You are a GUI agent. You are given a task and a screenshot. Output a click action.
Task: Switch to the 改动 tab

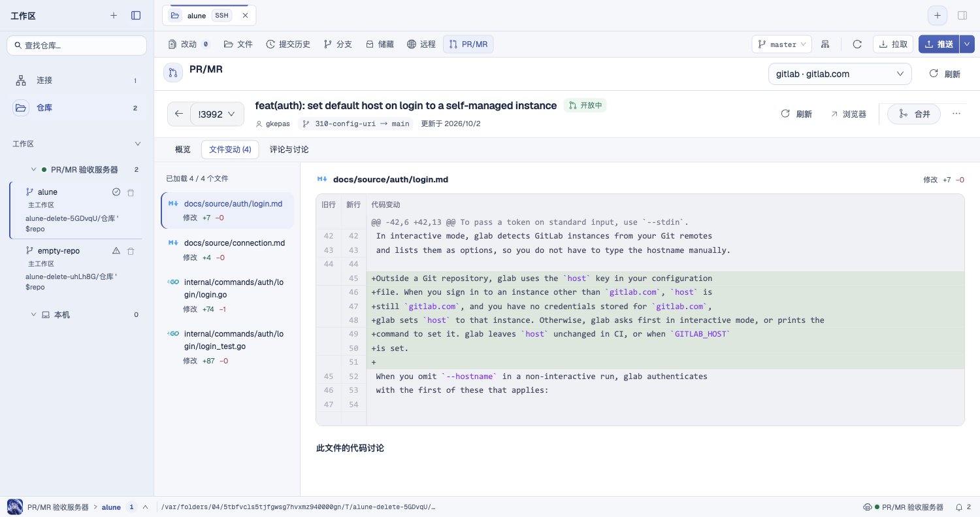coord(189,44)
